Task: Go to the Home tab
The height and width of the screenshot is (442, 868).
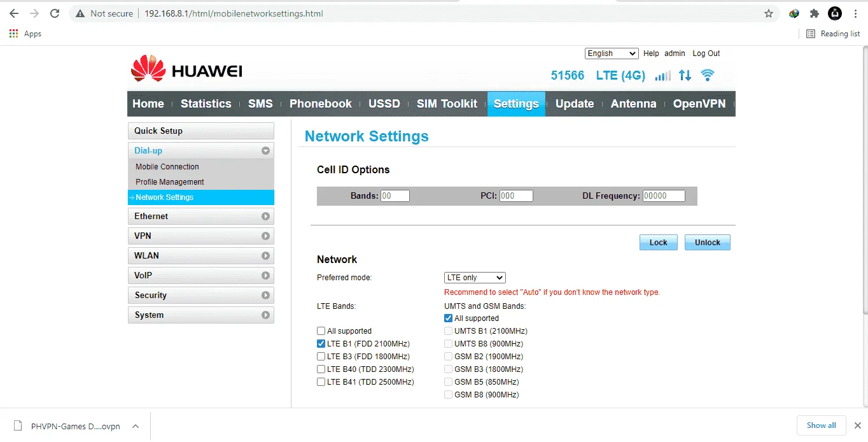Action: coord(148,104)
